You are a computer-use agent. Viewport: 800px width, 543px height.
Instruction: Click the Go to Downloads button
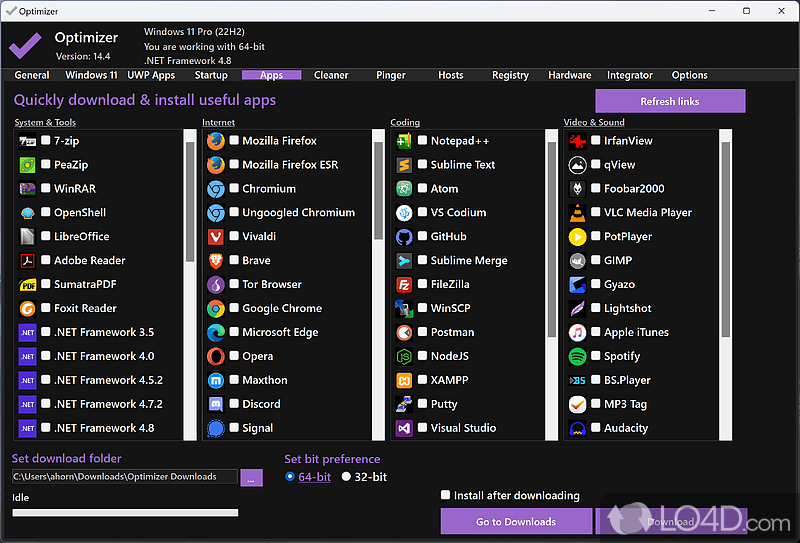pyautogui.click(x=516, y=521)
